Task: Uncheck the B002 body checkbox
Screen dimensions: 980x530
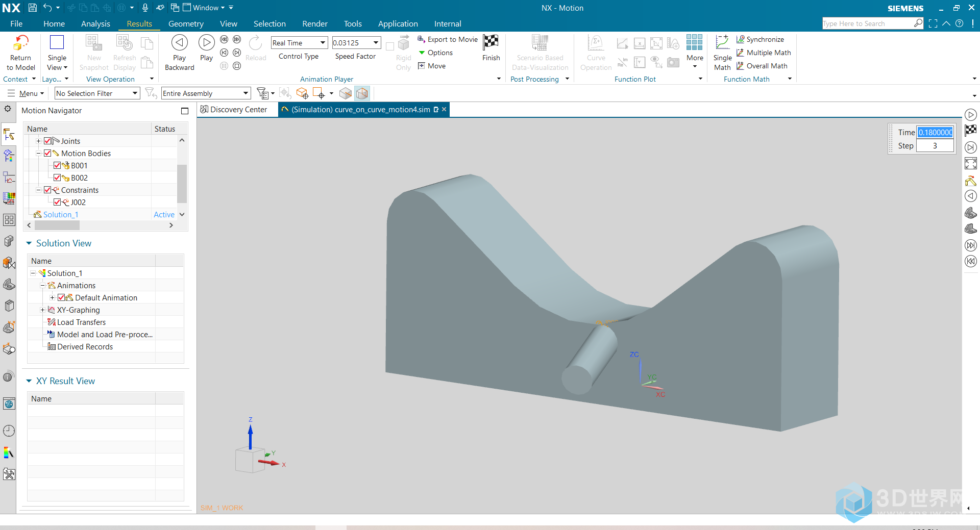Action: [x=57, y=178]
